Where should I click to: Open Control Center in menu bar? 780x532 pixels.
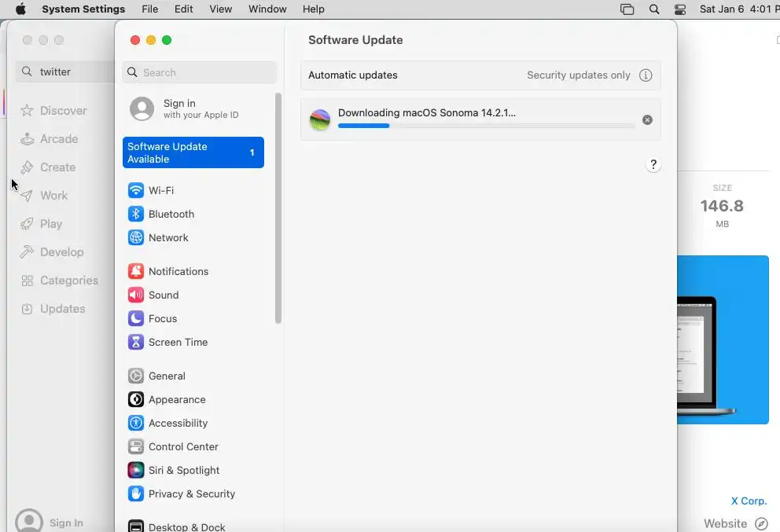(679, 9)
